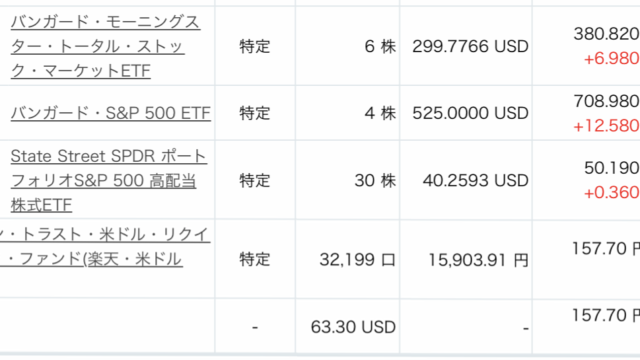Click the 299.7766 USD average price
The width and height of the screenshot is (640, 360).
[470, 47]
